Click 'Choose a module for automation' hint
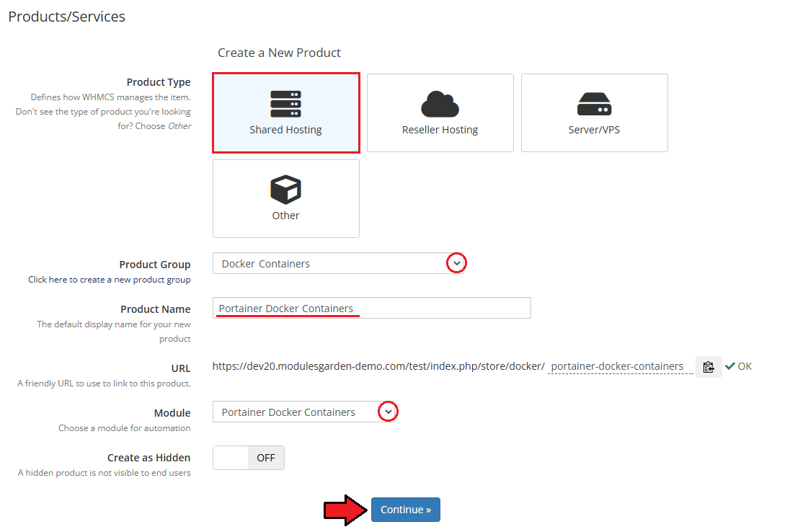Image resolution: width=808 pixels, height=532 pixels. click(124, 428)
